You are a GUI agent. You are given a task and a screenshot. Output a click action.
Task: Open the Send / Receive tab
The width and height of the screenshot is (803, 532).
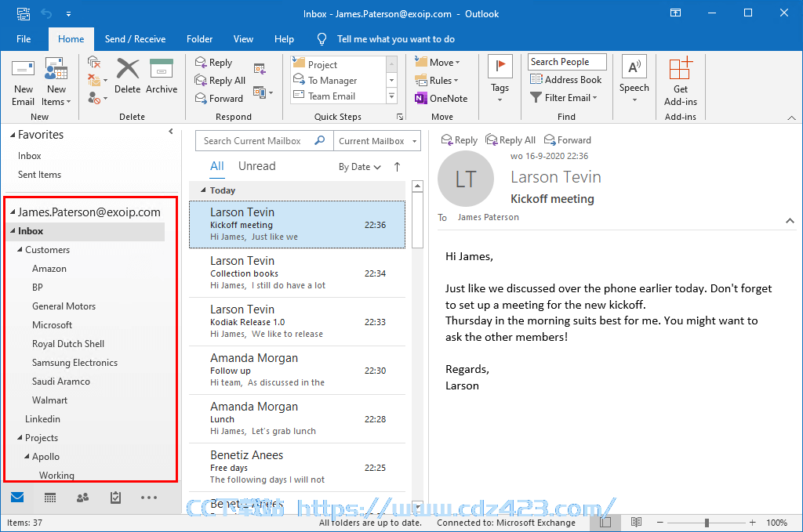point(135,39)
